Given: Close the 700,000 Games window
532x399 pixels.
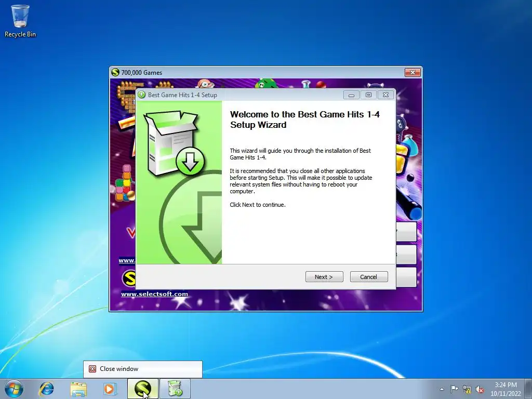Looking at the screenshot, I should pyautogui.click(x=413, y=72).
